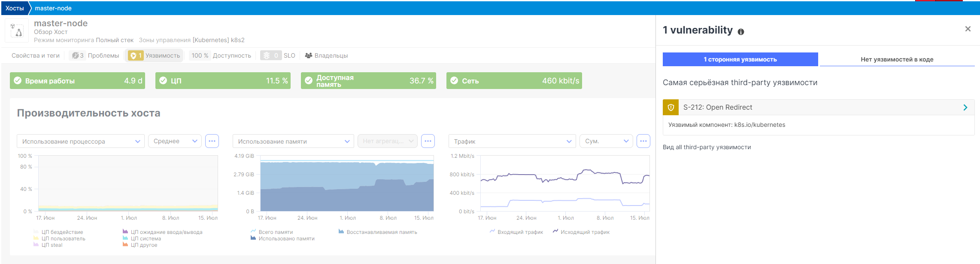Open S-212: Open Redirect vulnerability details
The width and height of the screenshot is (980, 264).
point(818,107)
